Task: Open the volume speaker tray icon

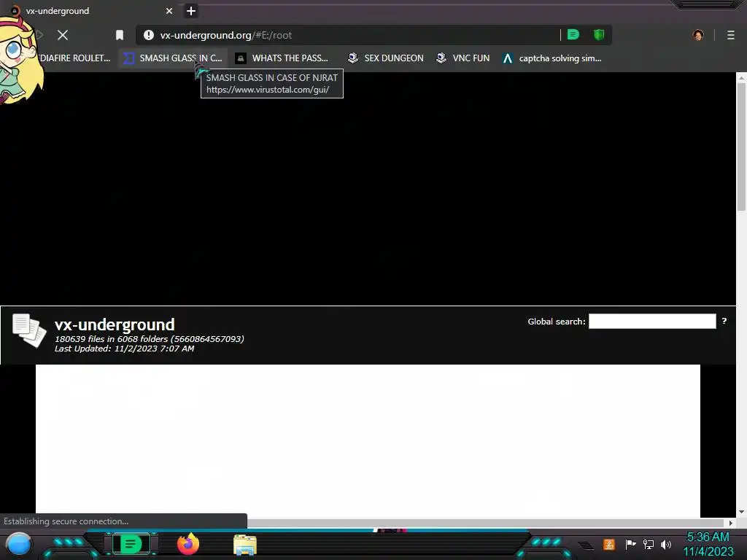Action: point(666,544)
